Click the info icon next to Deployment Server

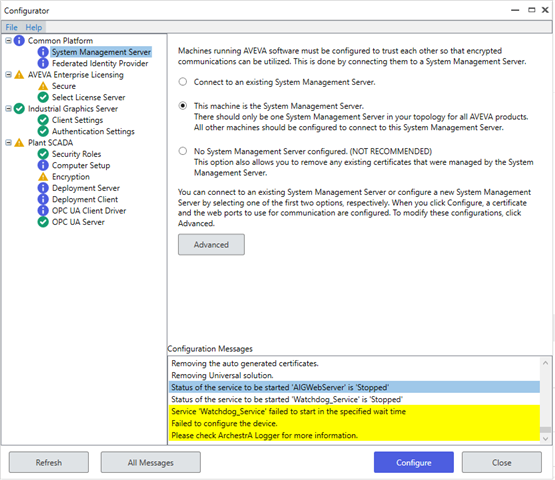(x=43, y=188)
